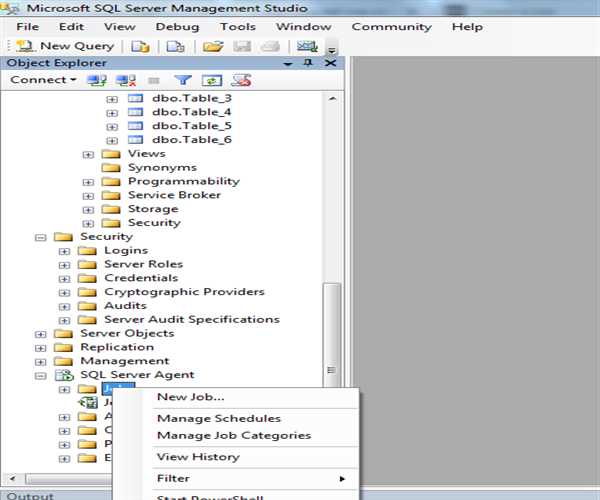Screen dimensions: 600x500
Task: Choose New Job... from context menu
Action: [x=190, y=397]
